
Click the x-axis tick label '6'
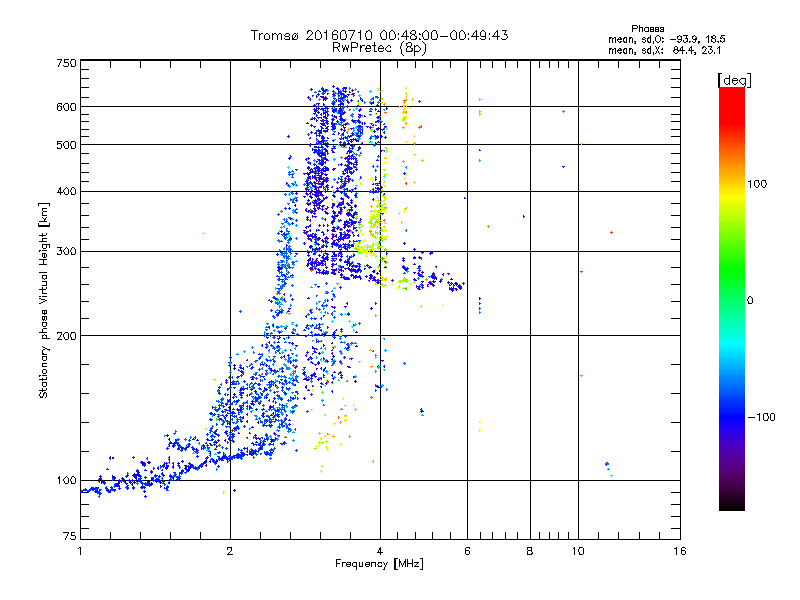467,551
